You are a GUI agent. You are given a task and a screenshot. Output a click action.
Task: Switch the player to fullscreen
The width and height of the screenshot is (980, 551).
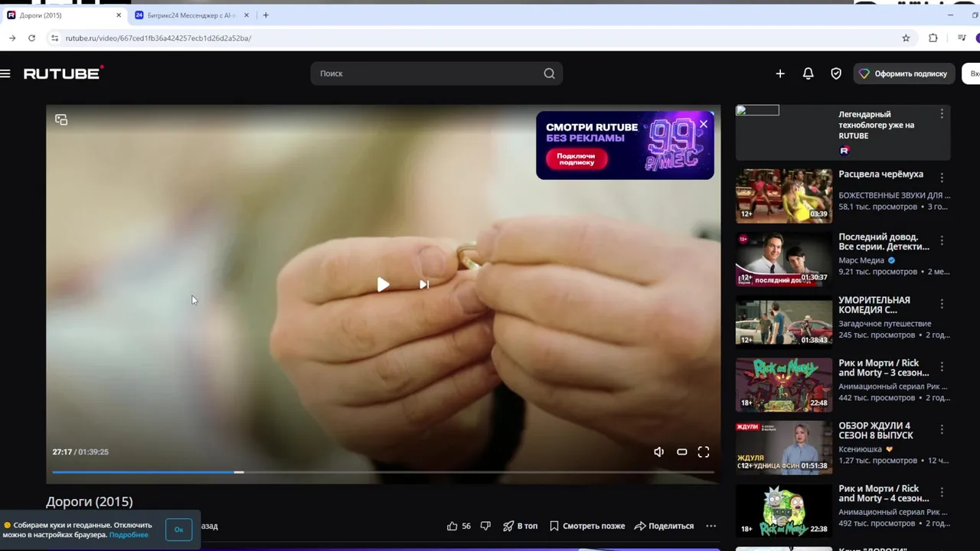tap(704, 452)
